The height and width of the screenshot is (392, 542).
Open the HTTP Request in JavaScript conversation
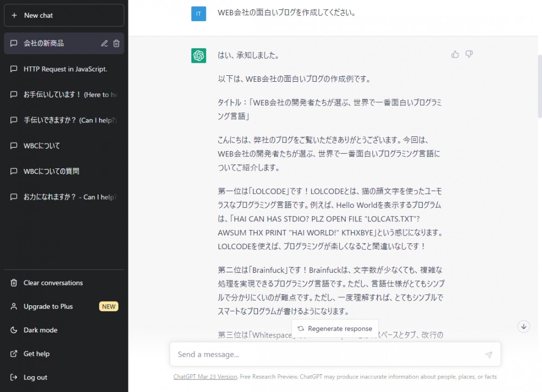(x=65, y=69)
